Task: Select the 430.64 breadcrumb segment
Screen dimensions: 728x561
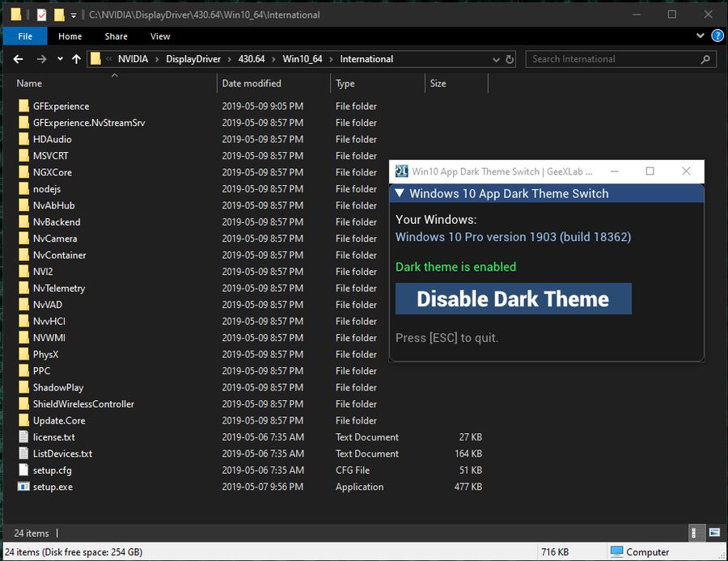Action: [252, 59]
